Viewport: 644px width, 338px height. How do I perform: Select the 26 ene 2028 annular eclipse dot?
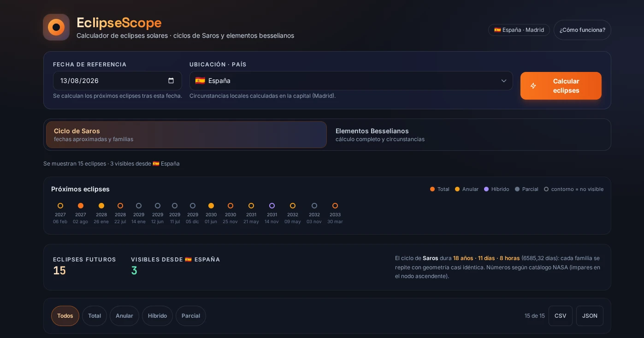[101, 206]
